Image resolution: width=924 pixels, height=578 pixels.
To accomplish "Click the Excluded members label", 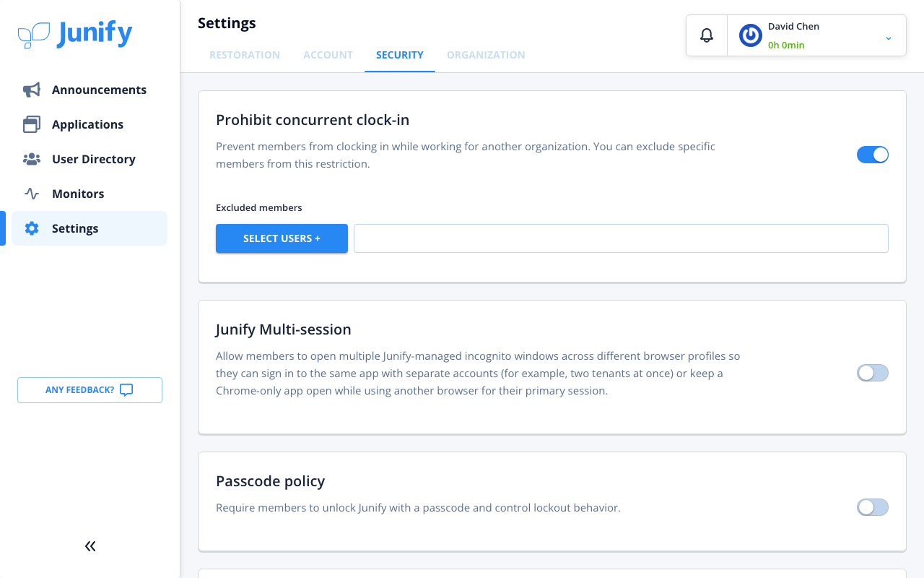I will coord(259,207).
